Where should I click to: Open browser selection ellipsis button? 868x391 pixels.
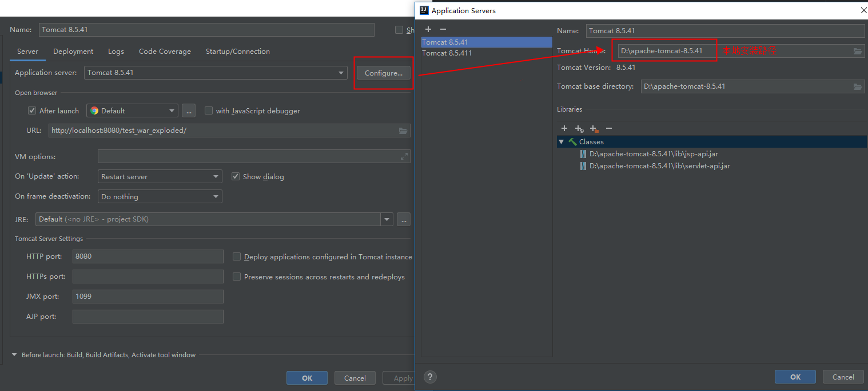(189, 110)
